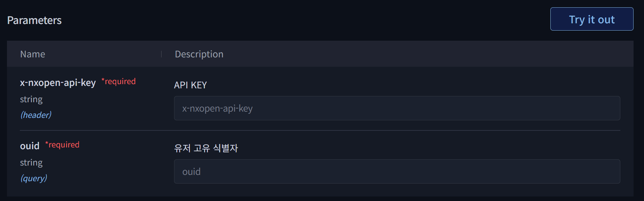Select the ouid parameter name
The width and height of the screenshot is (644, 201).
click(x=30, y=146)
